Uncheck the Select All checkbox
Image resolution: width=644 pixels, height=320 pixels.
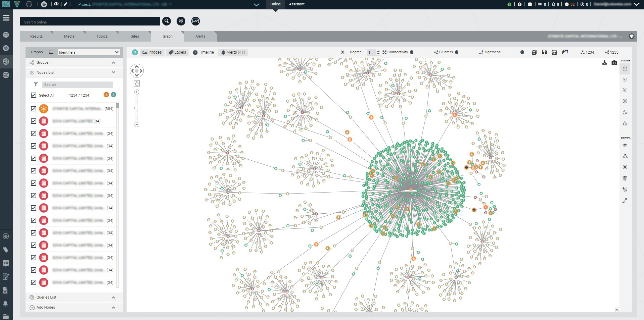click(x=34, y=95)
